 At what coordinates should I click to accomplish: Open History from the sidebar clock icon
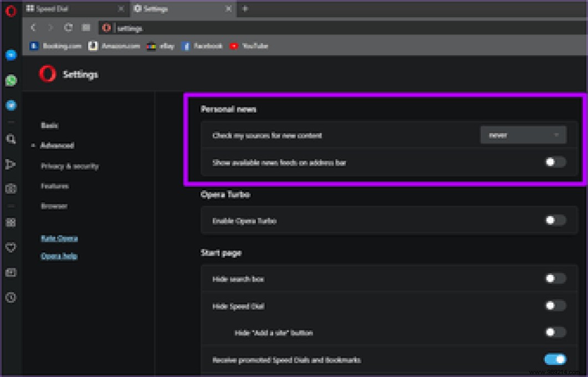[x=11, y=298]
